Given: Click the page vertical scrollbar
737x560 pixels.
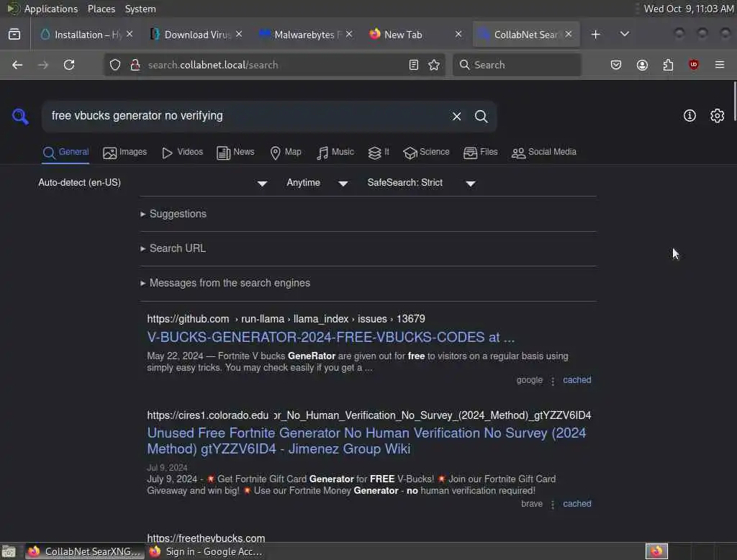Looking at the screenshot, I should (734, 101).
